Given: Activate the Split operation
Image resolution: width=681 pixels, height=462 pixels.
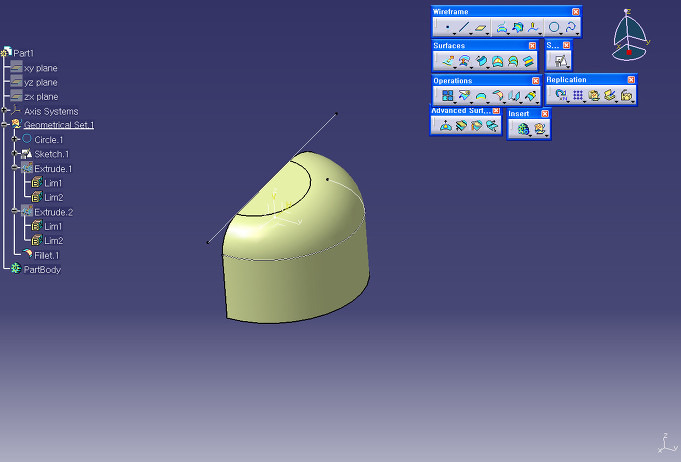Looking at the screenshot, I should pos(464,96).
